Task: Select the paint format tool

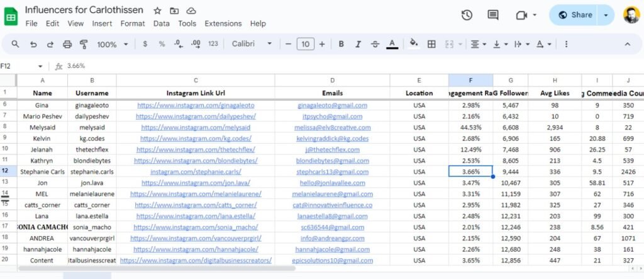Action: (x=84, y=44)
